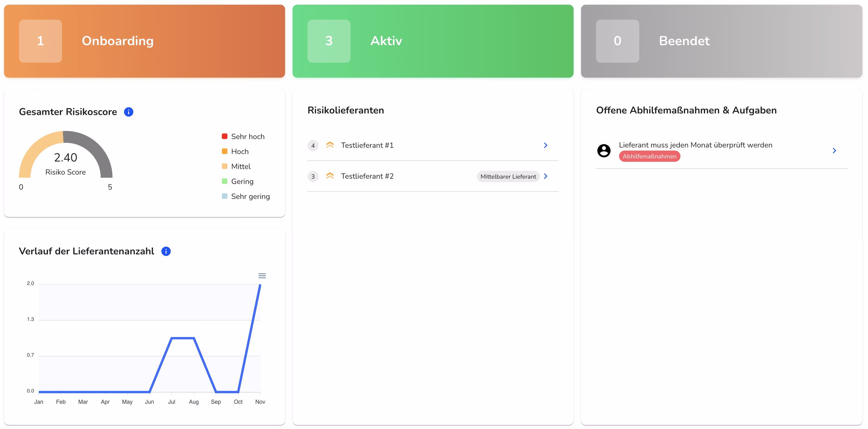This screenshot has width=868, height=429.
Task: Switch to the Aktiv suppliers card
Action: [x=433, y=41]
